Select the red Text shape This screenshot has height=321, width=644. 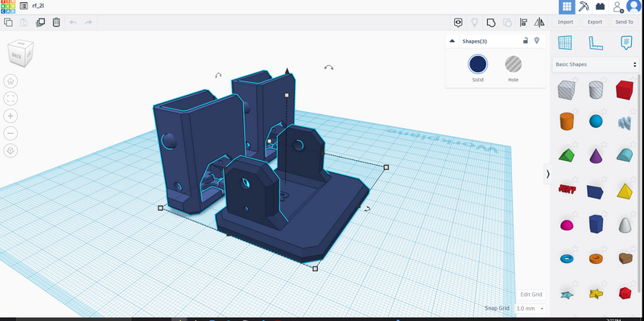(x=567, y=189)
